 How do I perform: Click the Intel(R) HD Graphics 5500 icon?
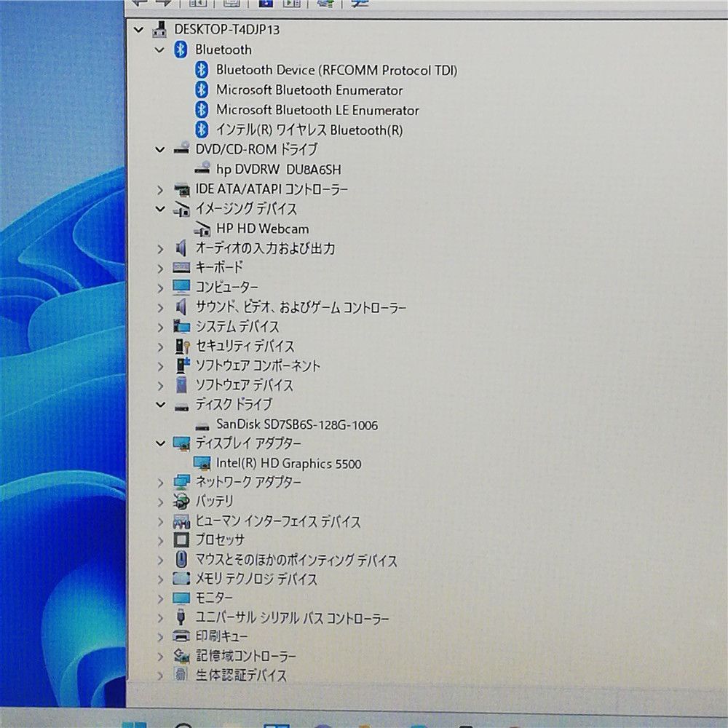tap(202, 462)
